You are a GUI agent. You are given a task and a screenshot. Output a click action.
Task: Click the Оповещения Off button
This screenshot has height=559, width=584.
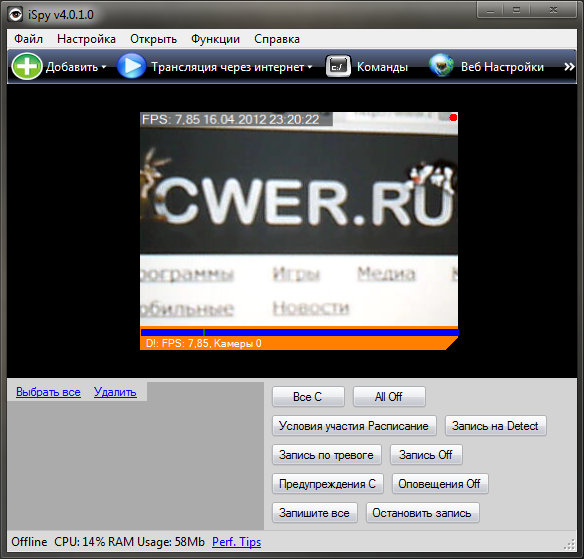440,484
